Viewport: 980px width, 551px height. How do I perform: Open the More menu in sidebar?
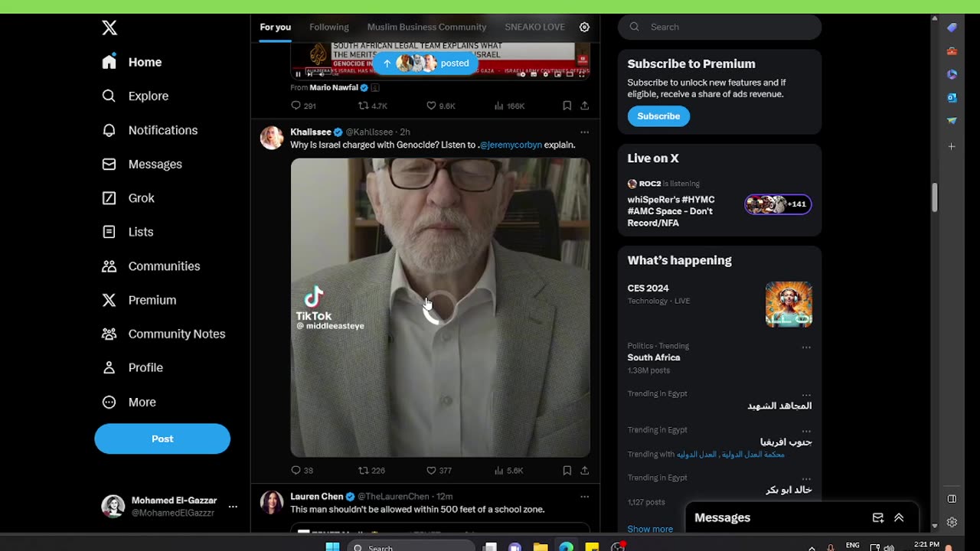click(x=129, y=402)
